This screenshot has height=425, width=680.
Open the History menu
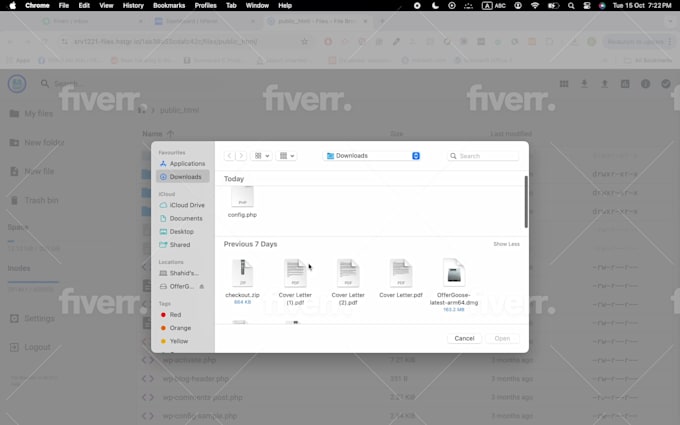tap(133, 6)
